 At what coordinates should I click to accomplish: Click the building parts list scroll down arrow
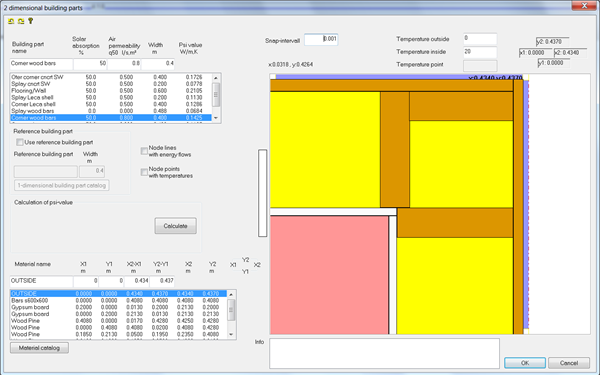[x=216, y=118]
